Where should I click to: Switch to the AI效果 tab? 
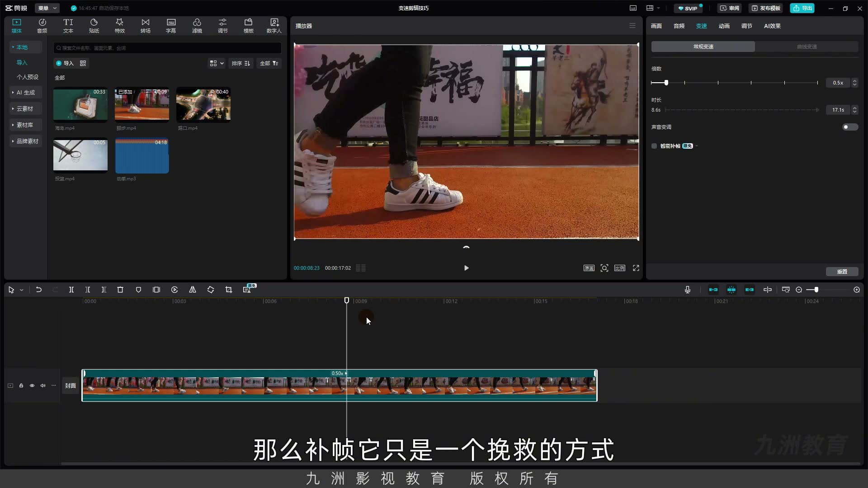[x=772, y=26]
